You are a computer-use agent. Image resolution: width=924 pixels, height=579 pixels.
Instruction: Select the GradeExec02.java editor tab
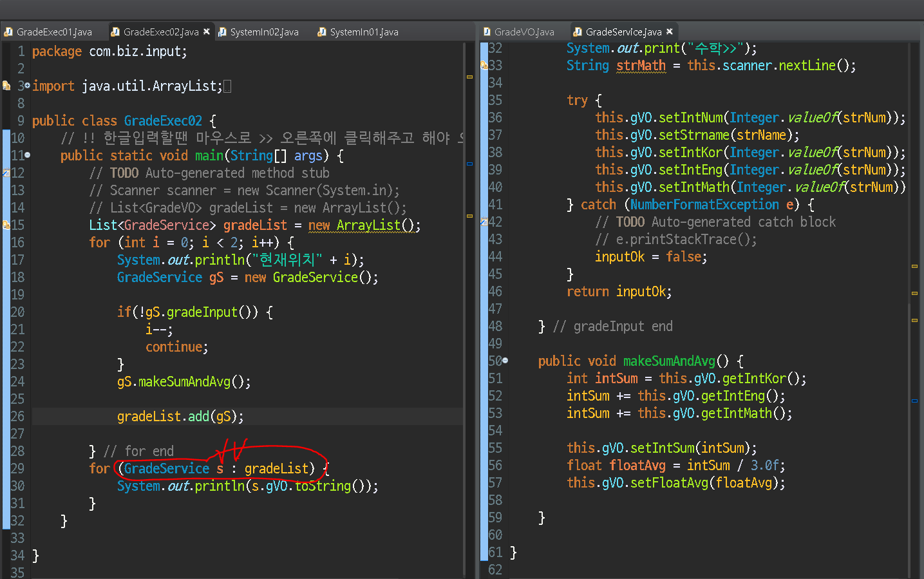click(155, 32)
